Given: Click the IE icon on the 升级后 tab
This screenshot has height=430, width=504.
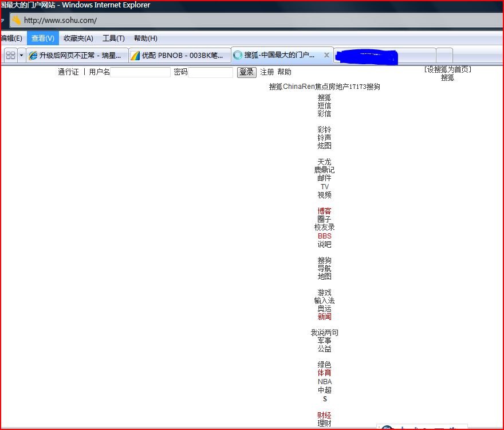Looking at the screenshot, I should (33, 56).
